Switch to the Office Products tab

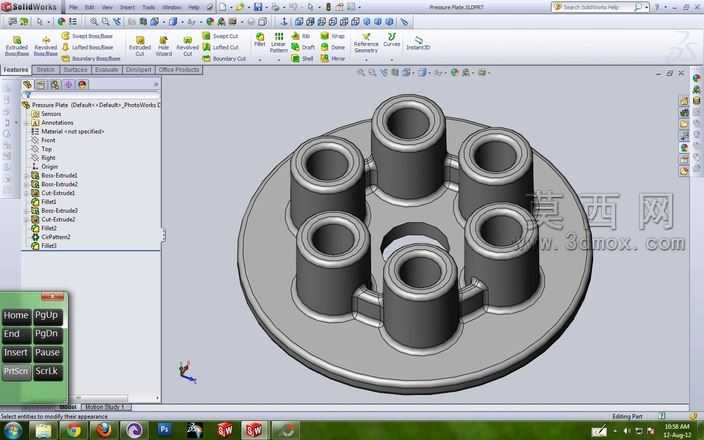[x=179, y=70]
